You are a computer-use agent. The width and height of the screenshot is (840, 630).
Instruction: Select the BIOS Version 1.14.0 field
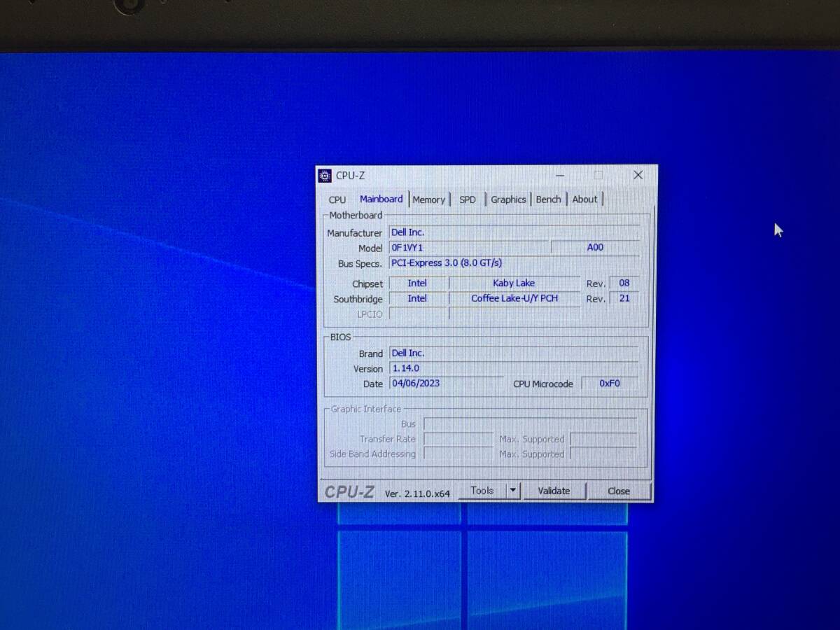coord(514,368)
